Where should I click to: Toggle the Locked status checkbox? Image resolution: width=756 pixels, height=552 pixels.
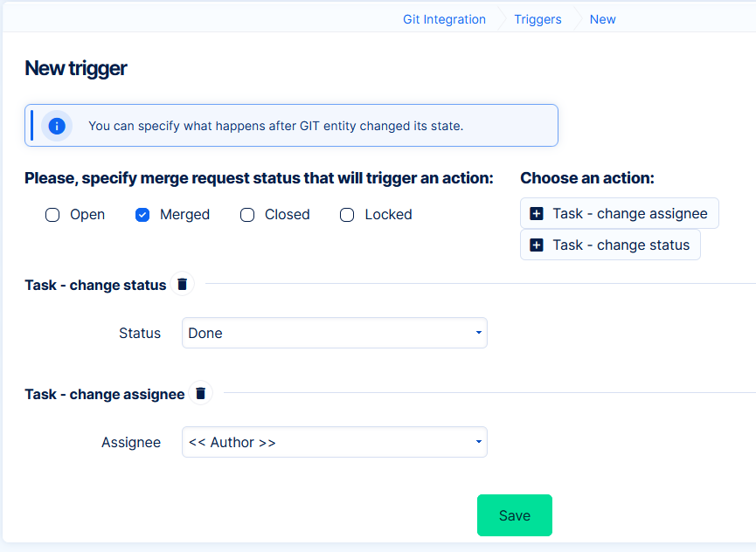pos(347,215)
